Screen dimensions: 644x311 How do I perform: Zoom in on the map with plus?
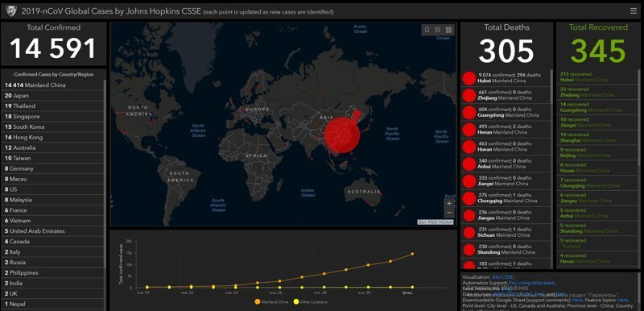[449, 203]
